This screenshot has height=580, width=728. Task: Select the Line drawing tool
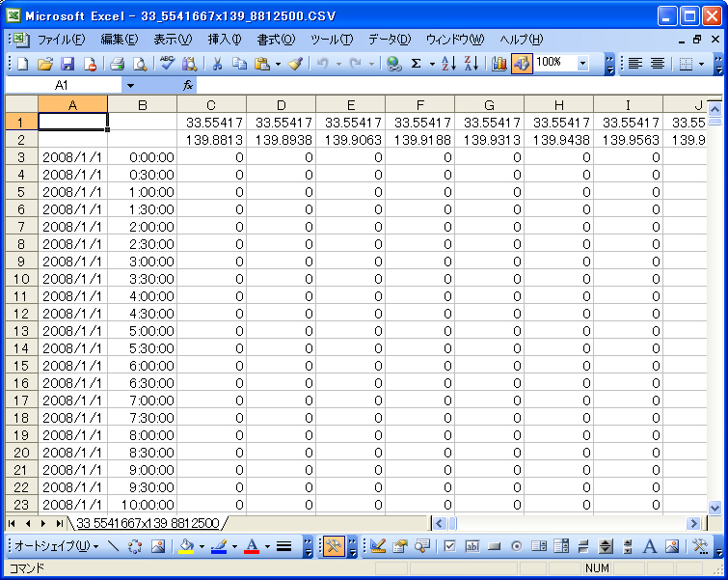point(113,546)
